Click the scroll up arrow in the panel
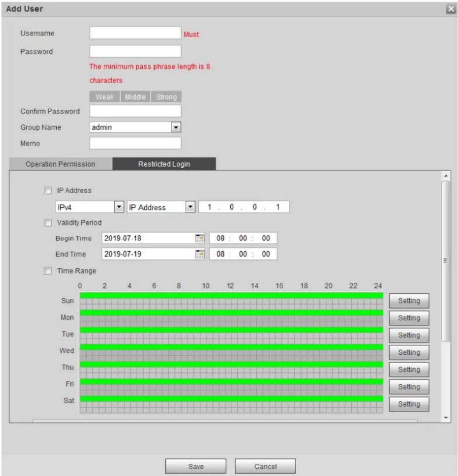Viewport: 458px width, 476px height. click(446, 176)
